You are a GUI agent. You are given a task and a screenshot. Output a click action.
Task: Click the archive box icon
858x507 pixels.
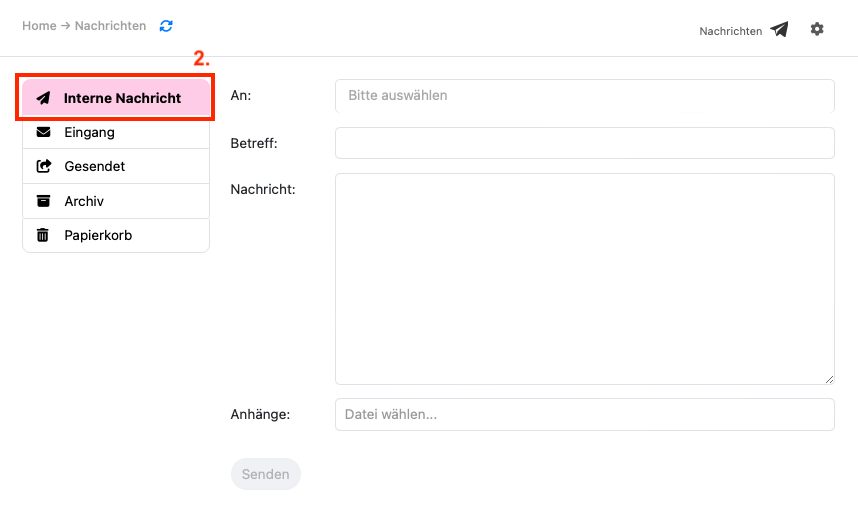[43, 201]
